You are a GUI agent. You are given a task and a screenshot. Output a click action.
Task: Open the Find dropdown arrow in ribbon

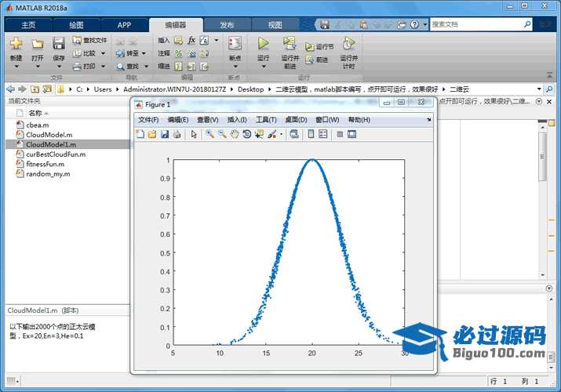(147, 67)
